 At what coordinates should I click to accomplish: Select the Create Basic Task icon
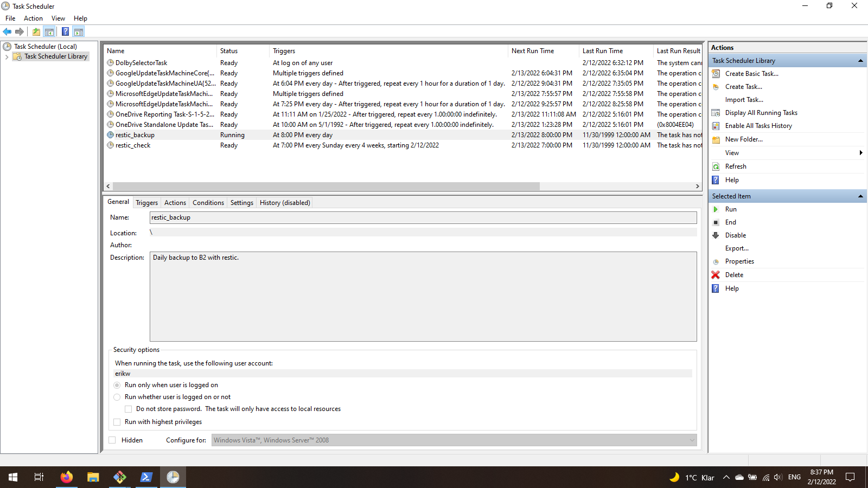coord(716,74)
